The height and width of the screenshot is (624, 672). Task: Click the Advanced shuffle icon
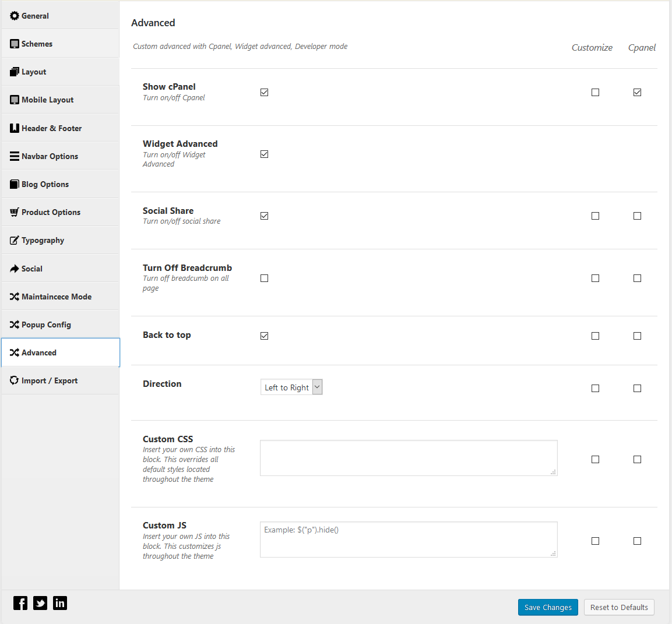click(15, 352)
